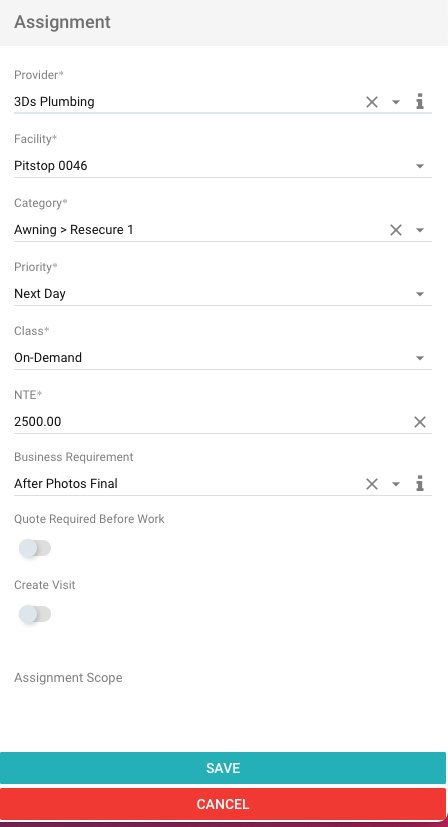Clear the NTE amount 2500.00
This screenshot has height=827, width=448.
[x=420, y=422]
